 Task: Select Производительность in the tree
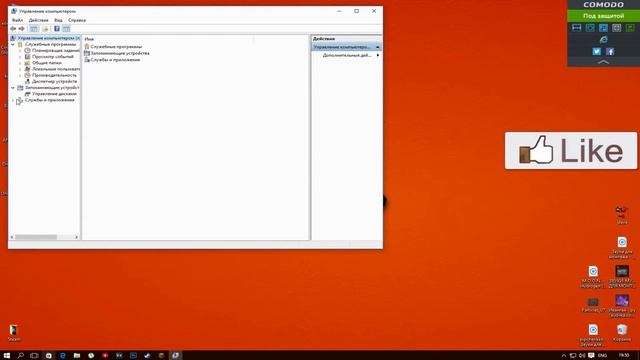click(54, 75)
